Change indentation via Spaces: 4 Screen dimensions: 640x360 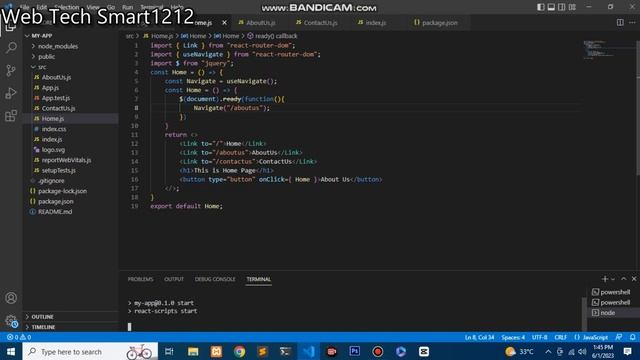(513, 337)
